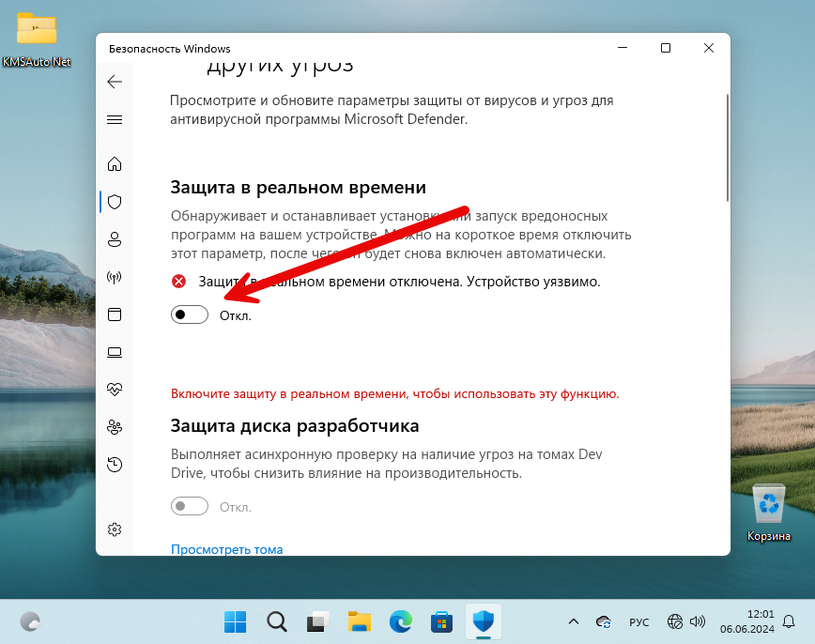815x644 pixels.
Task: Maximize the Windows Security window
Action: point(666,48)
